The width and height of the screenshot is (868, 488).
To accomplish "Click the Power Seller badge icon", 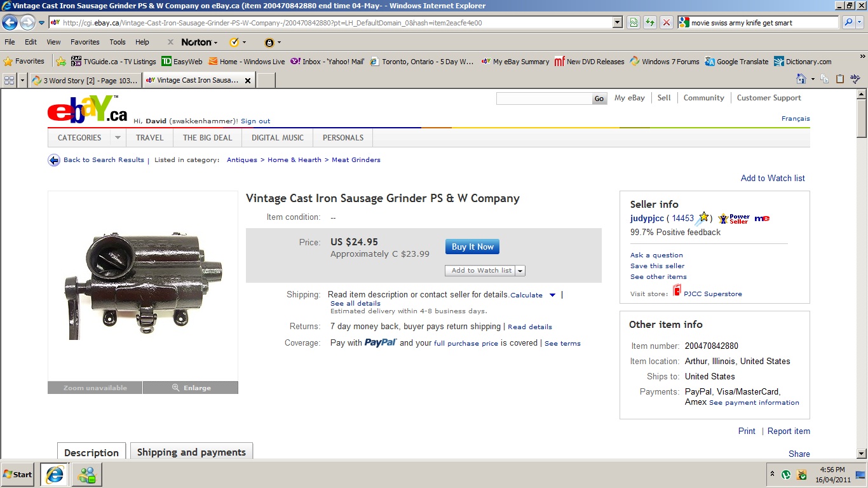I will coord(734,219).
